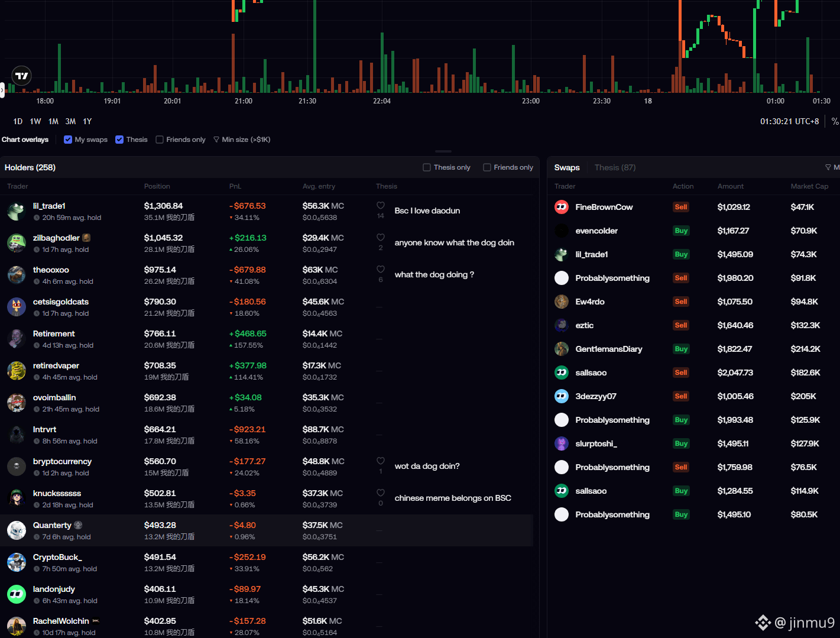Open Ew4rdo avatar in Swaps
The width and height of the screenshot is (840, 638).
pyautogui.click(x=562, y=302)
